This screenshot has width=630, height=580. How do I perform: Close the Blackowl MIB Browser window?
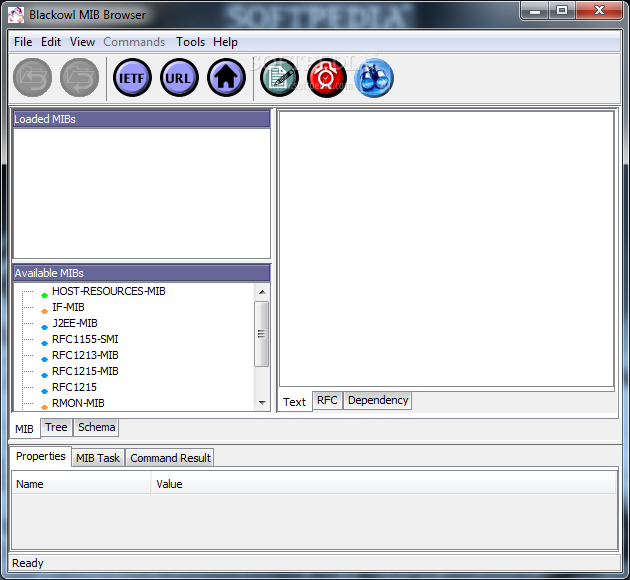coord(599,10)
